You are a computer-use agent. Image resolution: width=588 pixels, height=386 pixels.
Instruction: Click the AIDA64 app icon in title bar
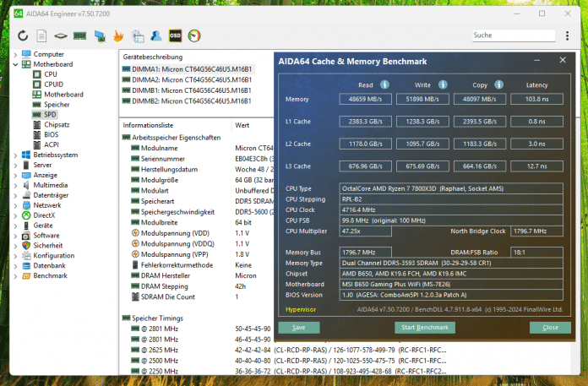coord(18,14)
